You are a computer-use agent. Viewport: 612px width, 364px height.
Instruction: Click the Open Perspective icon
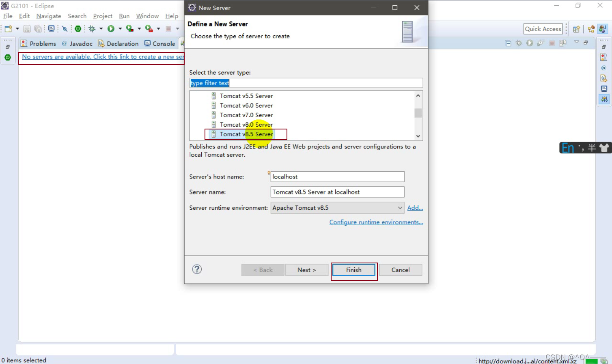(576, 29)
